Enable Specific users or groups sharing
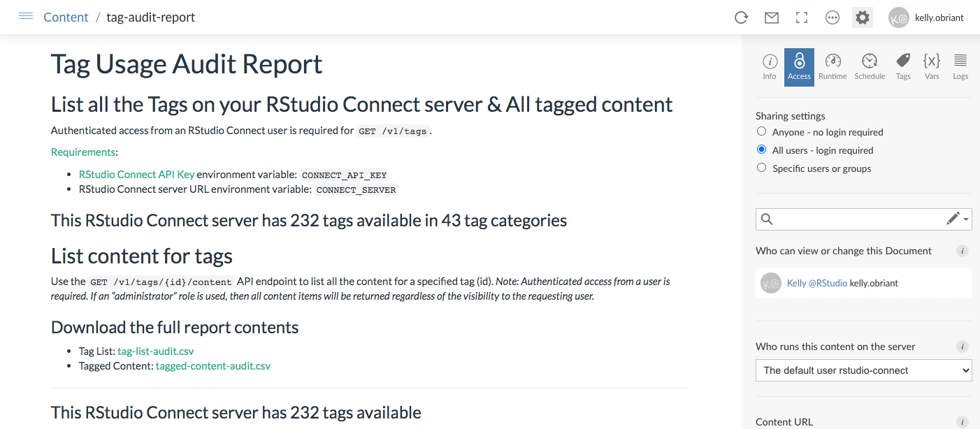This screenshot has width=980, height=429. coord(761,168)
